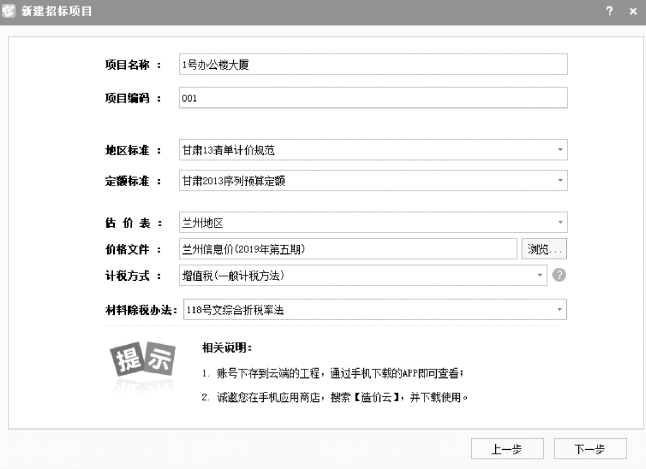Click the 相关说明 heading
The width and height of the screenshot is (646, 469).
227,348
